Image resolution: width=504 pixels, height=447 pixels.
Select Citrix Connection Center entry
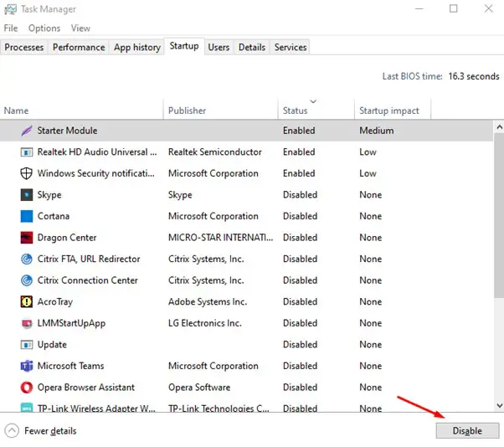click(x=87, y=280)
